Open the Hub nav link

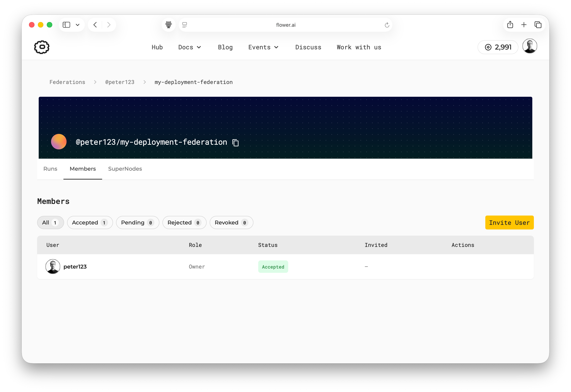157,47
